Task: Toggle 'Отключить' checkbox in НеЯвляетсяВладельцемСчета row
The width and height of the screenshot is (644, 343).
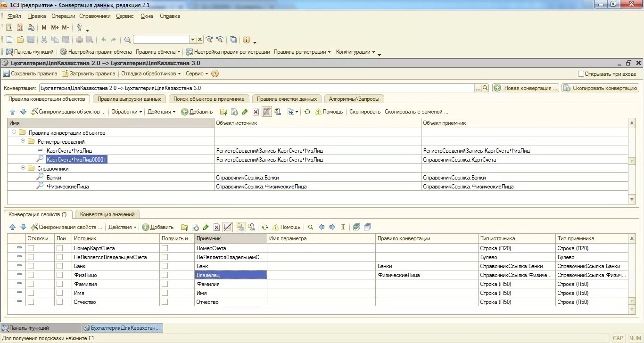Action: coord(31,257)
